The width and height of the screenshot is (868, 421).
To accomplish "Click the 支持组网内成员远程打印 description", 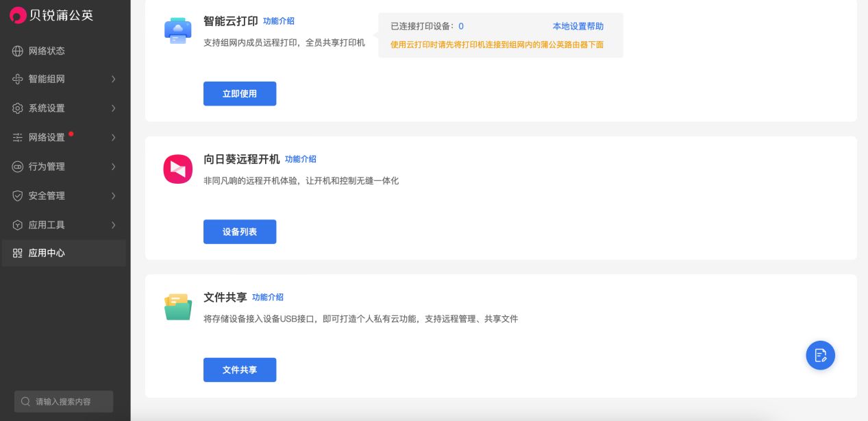I will (x=284, y=43).
